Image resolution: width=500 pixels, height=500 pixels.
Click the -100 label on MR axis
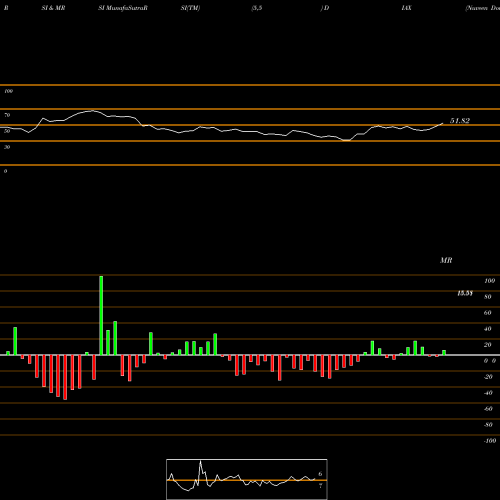(x=490, y=441)
